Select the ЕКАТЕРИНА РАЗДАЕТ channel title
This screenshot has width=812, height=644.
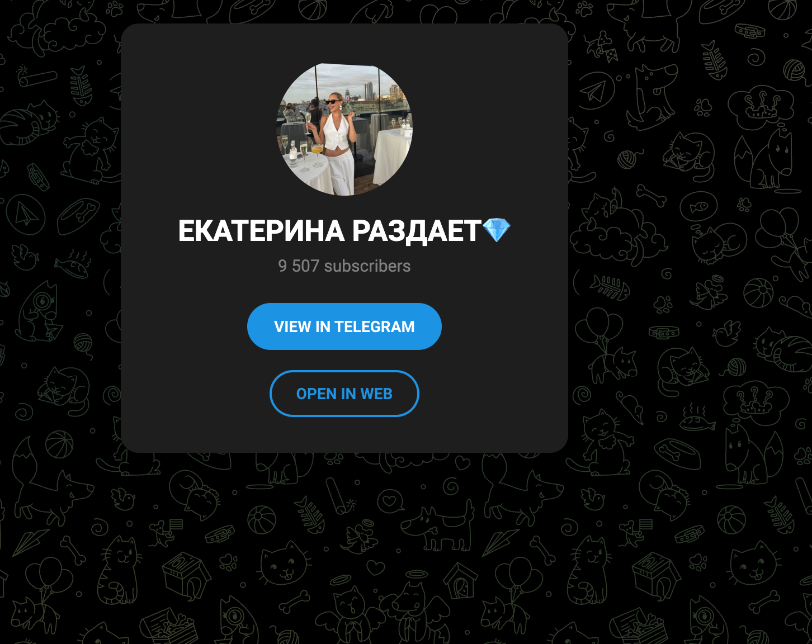(x=329, y=231)
